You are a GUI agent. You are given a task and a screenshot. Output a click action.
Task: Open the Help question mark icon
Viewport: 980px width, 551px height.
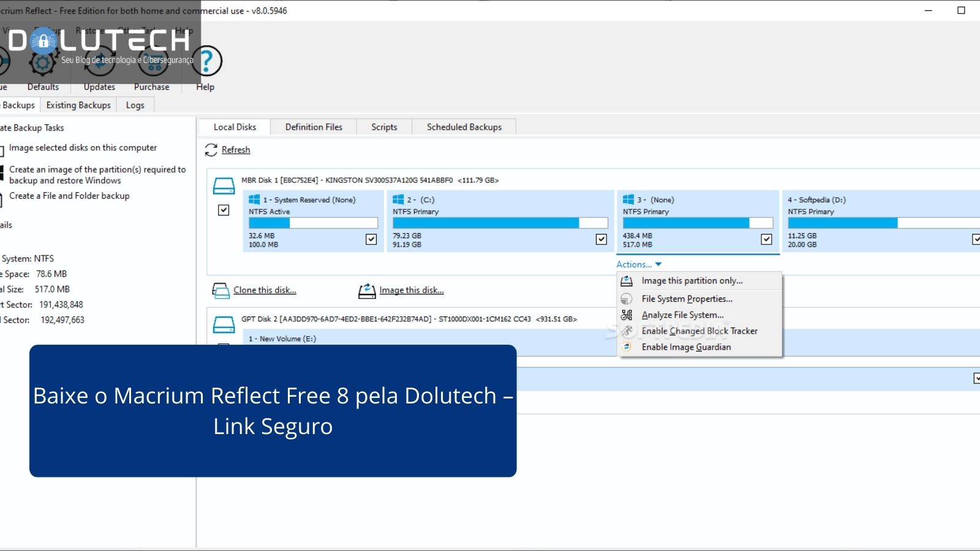(207, 61)
